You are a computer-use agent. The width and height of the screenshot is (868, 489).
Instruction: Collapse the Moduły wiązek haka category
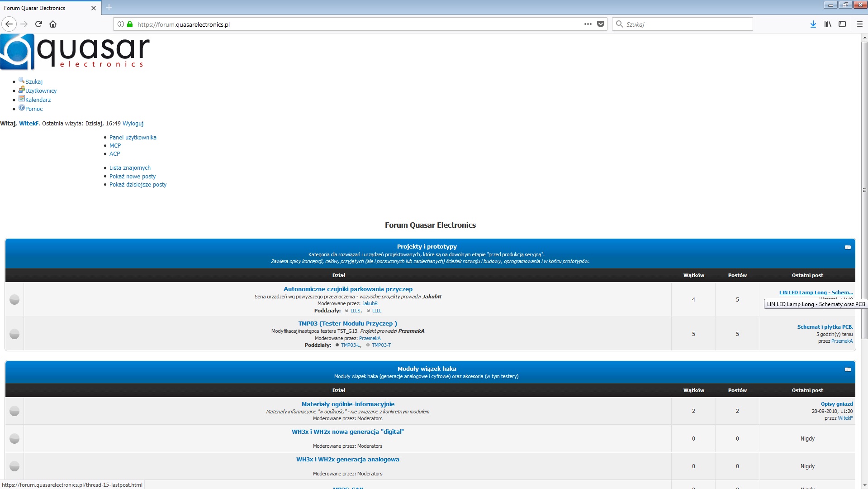tap(848, 369)
